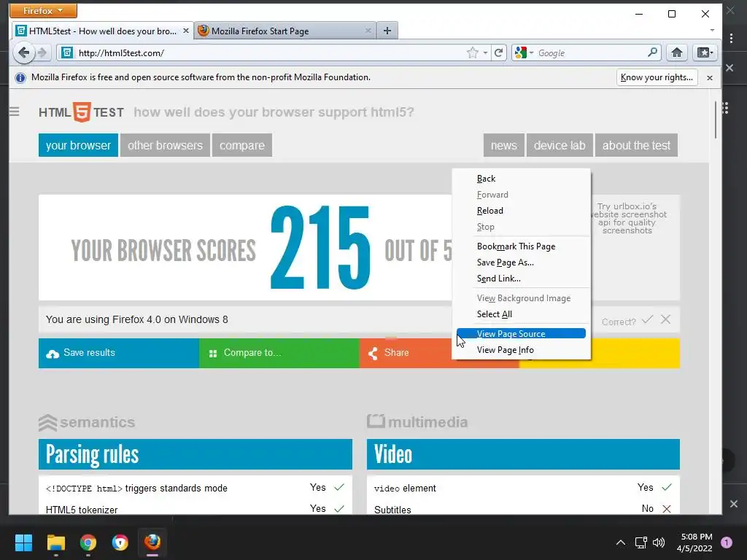Click 'video element' result row
747x560 pixels.
point(523,488)
